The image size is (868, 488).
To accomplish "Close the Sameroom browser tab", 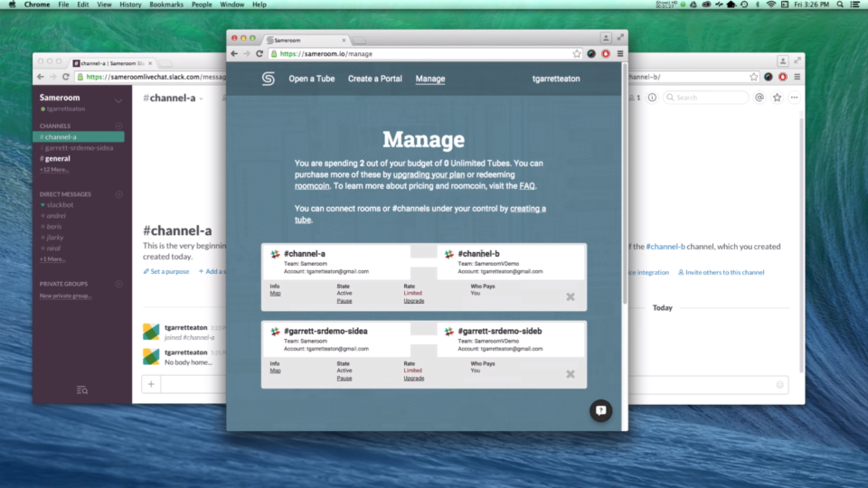I will [344, 40].
